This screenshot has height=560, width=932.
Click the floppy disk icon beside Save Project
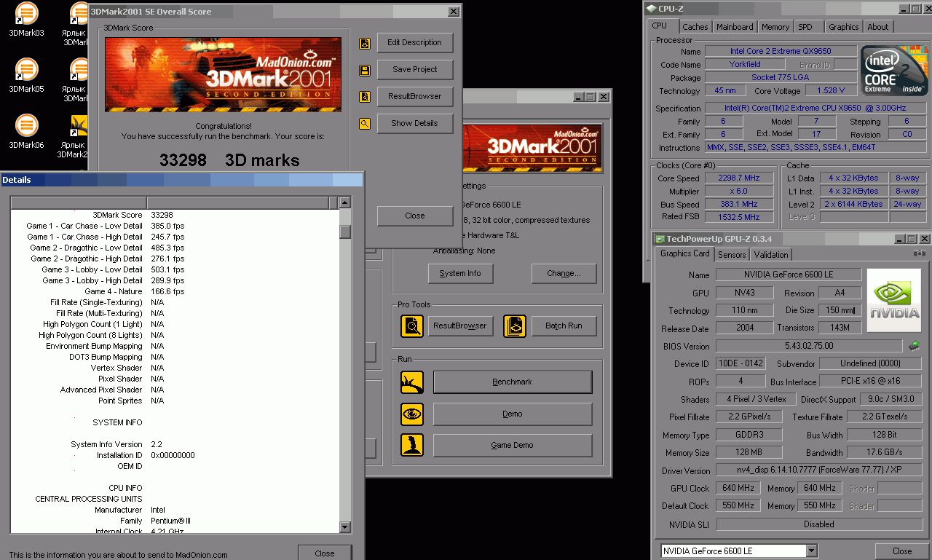364,70
